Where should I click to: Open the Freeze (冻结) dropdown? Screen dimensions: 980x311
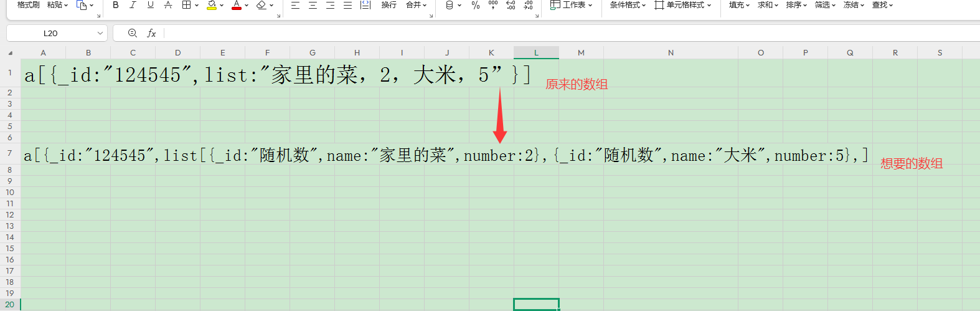tap(854, 5)
